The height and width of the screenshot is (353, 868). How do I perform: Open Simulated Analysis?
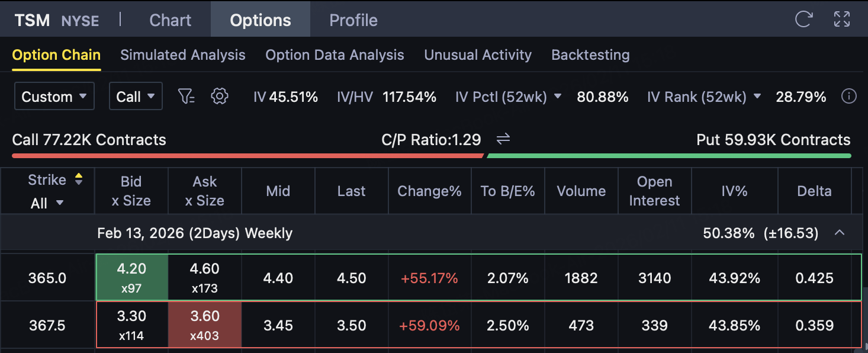(182, 55)
